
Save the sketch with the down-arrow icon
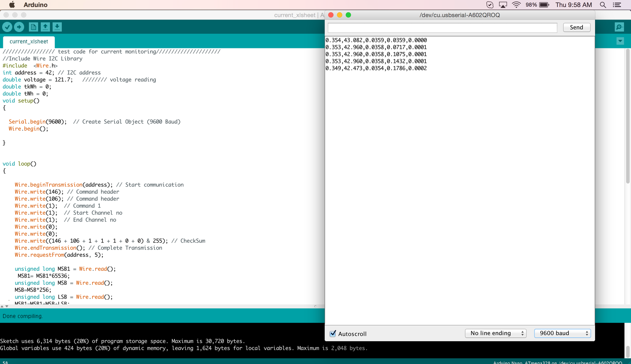click(57, 27)
